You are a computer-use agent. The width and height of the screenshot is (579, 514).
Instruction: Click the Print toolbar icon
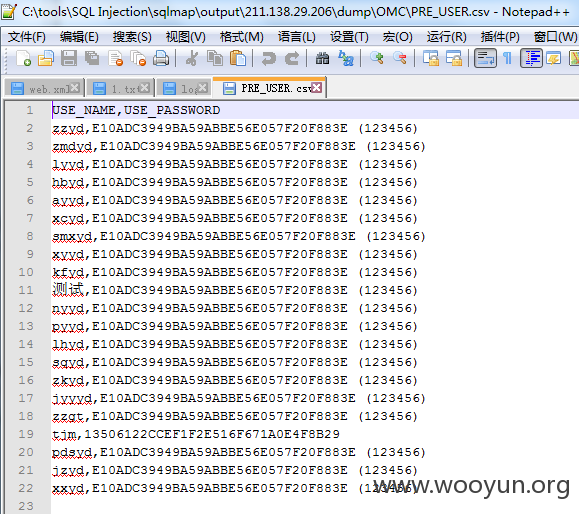pos(161,58)
